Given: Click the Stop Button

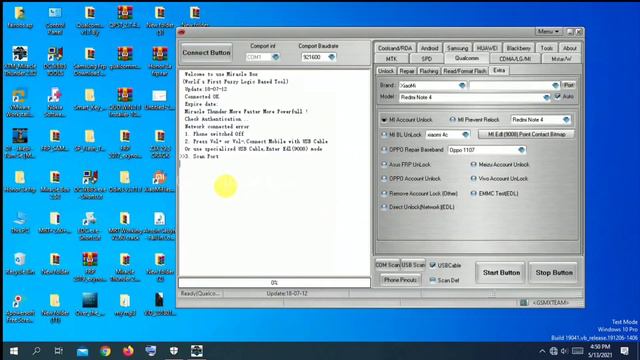Looking at the screenshot, I should coord(554,273).
